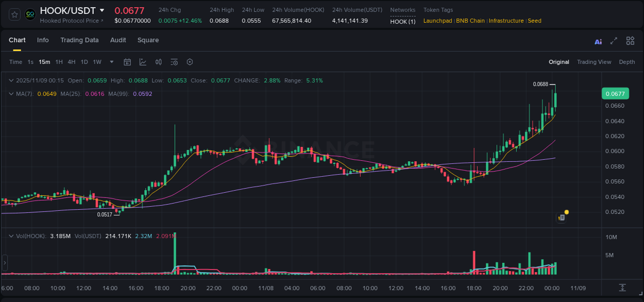Open the date range calendar icon
Image resolution: width=644 pixels, height=302 pixels.
(x=127, y=62)
